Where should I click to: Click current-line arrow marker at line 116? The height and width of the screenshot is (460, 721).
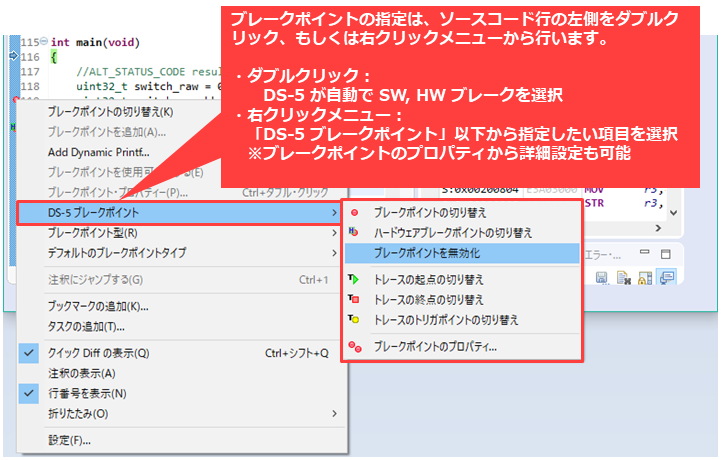13,56
